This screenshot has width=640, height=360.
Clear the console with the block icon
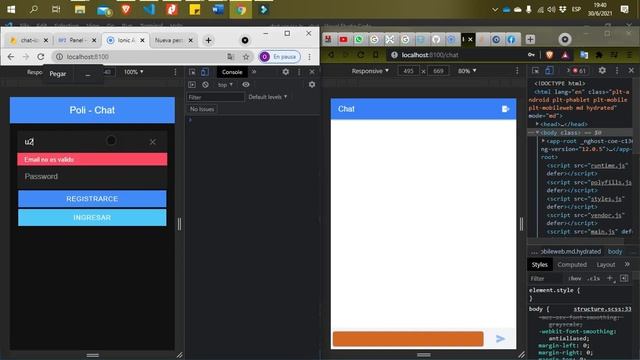click(205, 84)
